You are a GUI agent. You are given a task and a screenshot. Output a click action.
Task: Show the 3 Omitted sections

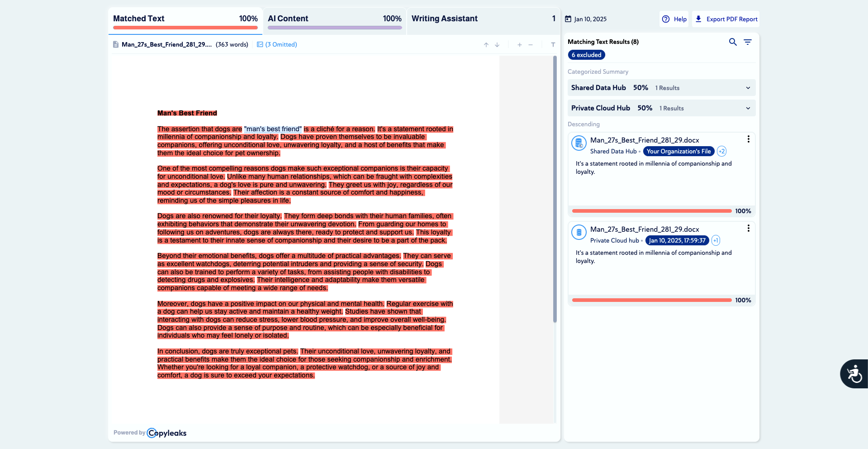point(277,45)
